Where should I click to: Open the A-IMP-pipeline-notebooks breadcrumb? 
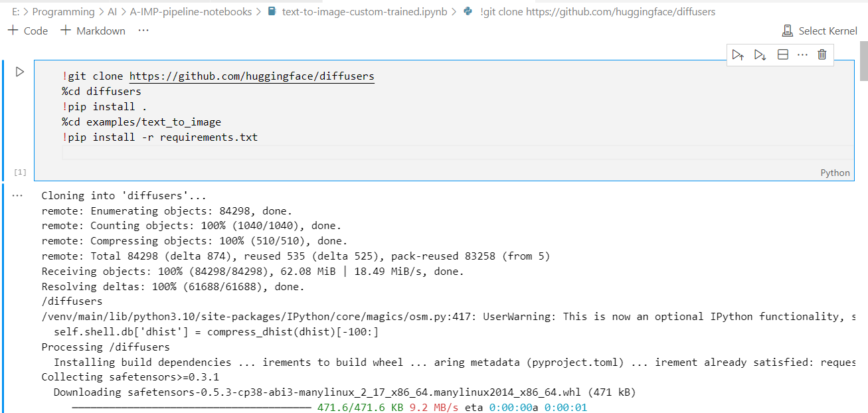[191, 11]
